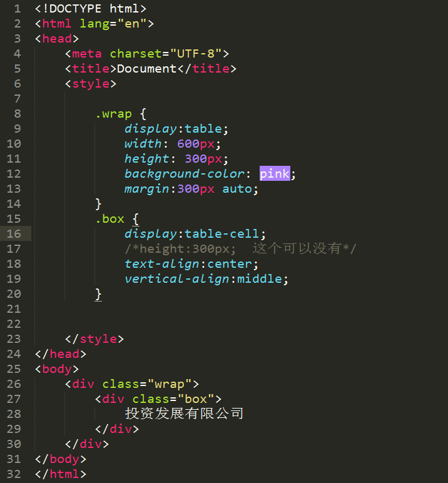Click the .box selector

pyautogui.click(x=109, y=219)
